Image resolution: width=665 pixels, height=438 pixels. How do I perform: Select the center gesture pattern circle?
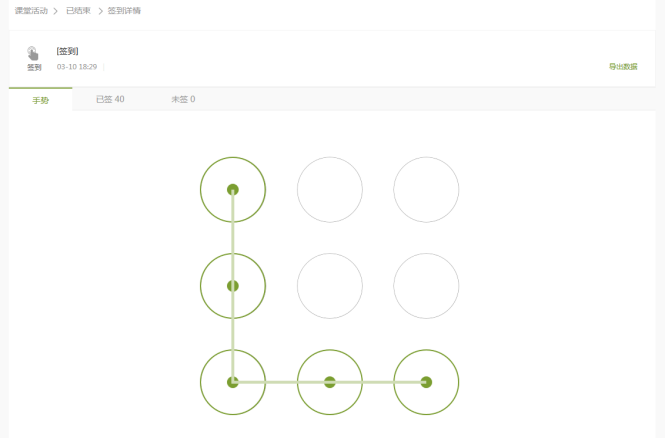[330, 286]
